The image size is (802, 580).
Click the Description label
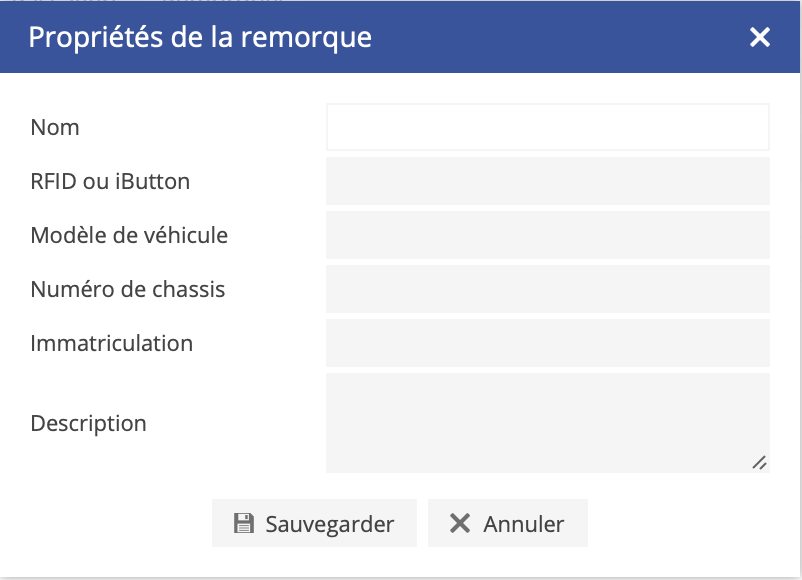point(89,424)
